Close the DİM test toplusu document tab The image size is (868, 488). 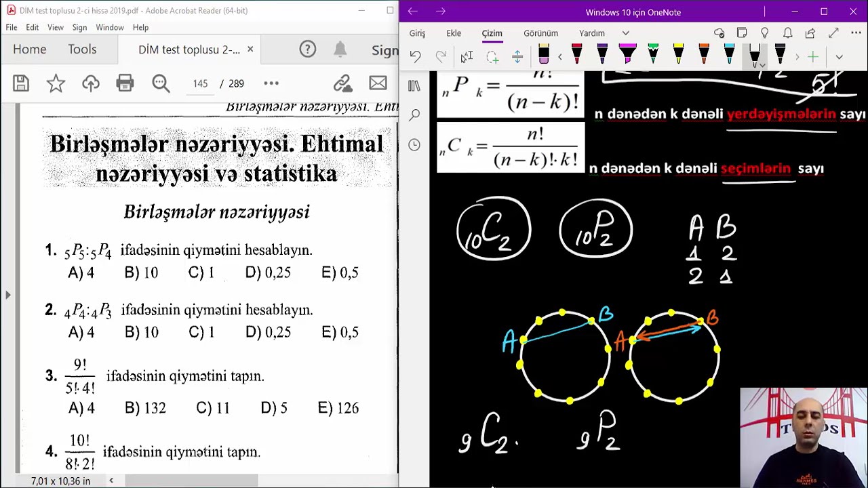(x=250, y=49)
